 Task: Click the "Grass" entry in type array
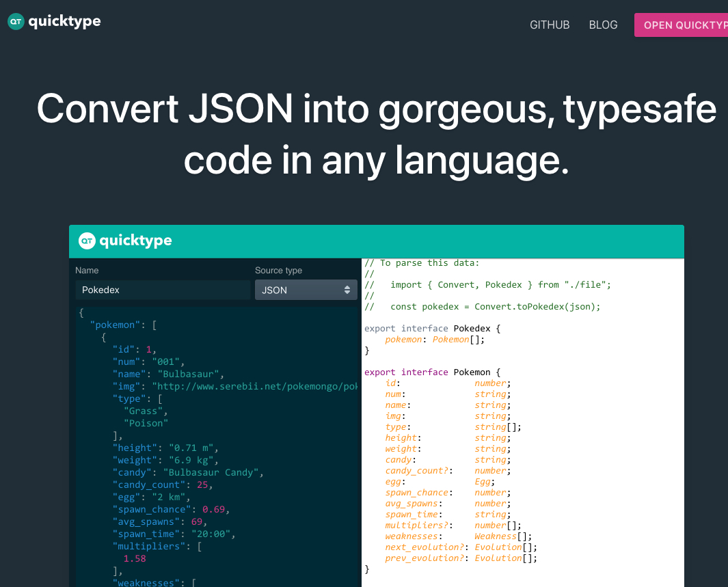143,411
